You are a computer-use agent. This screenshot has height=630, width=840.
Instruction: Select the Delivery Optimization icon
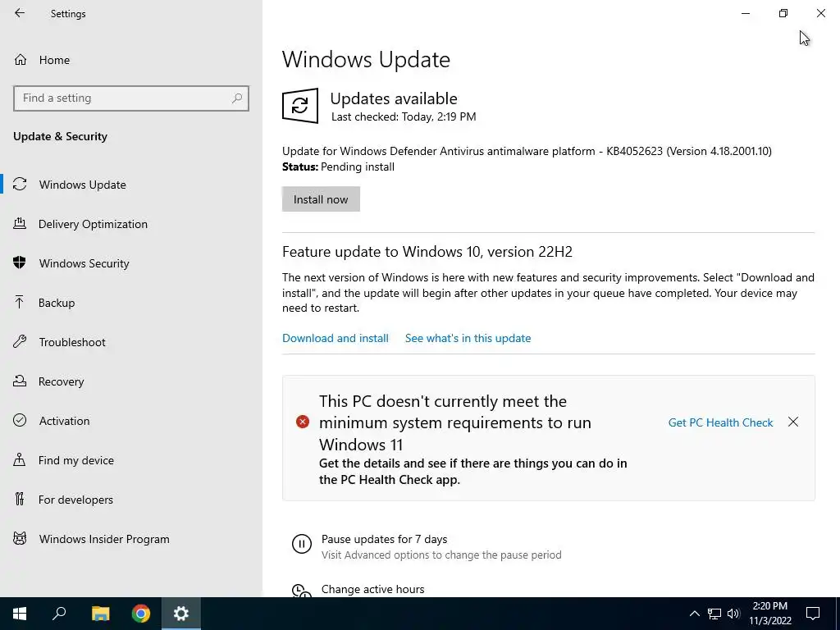point(20,223)
